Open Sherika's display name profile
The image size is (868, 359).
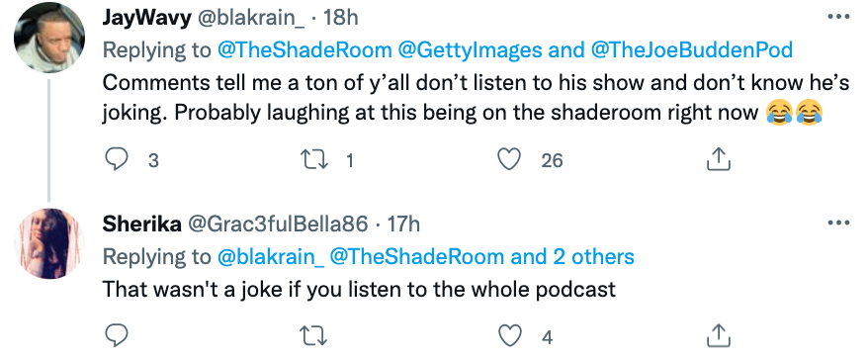pos(142,224)
